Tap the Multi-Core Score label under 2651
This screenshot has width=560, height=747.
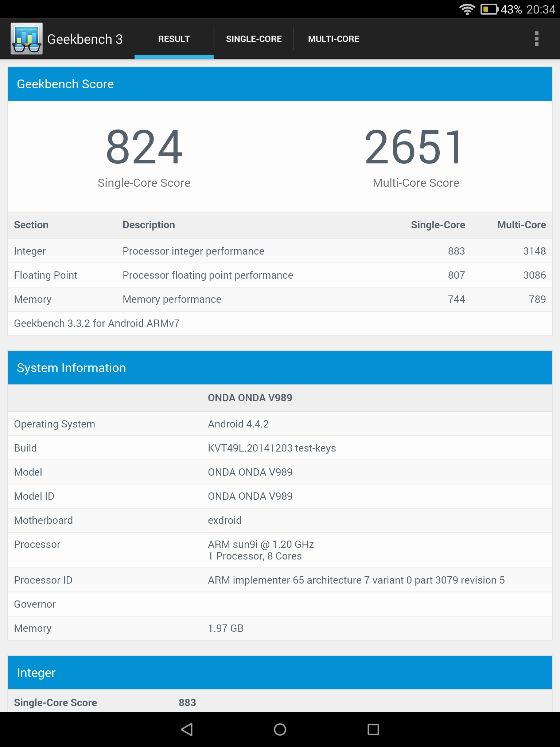point(416,183)
